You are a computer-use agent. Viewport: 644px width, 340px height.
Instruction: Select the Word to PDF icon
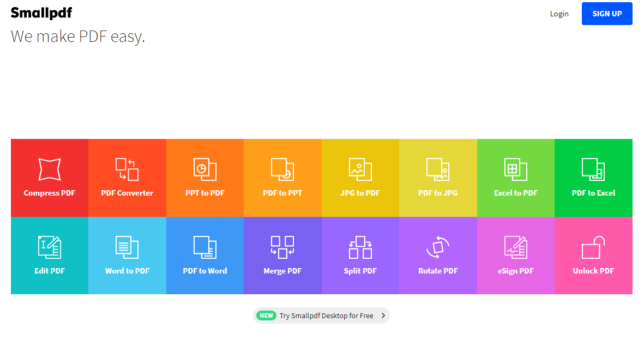tap(127, 247)
